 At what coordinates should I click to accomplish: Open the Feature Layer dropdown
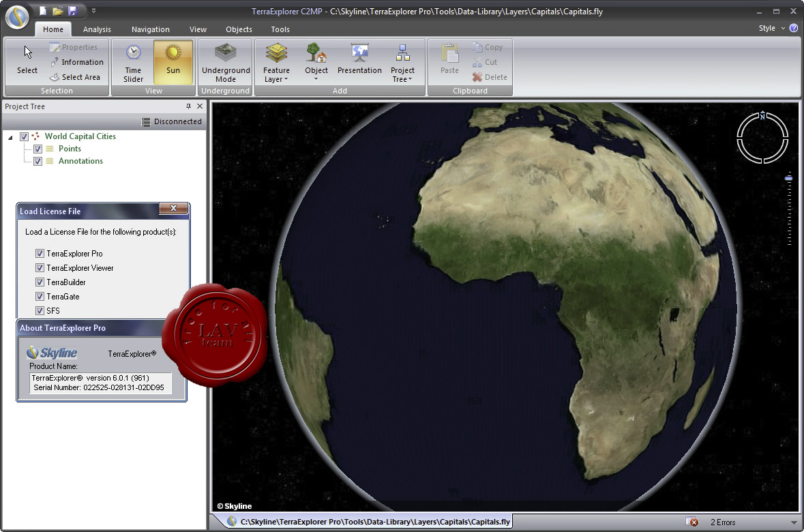pyautogui.click(x=276, y=63)
